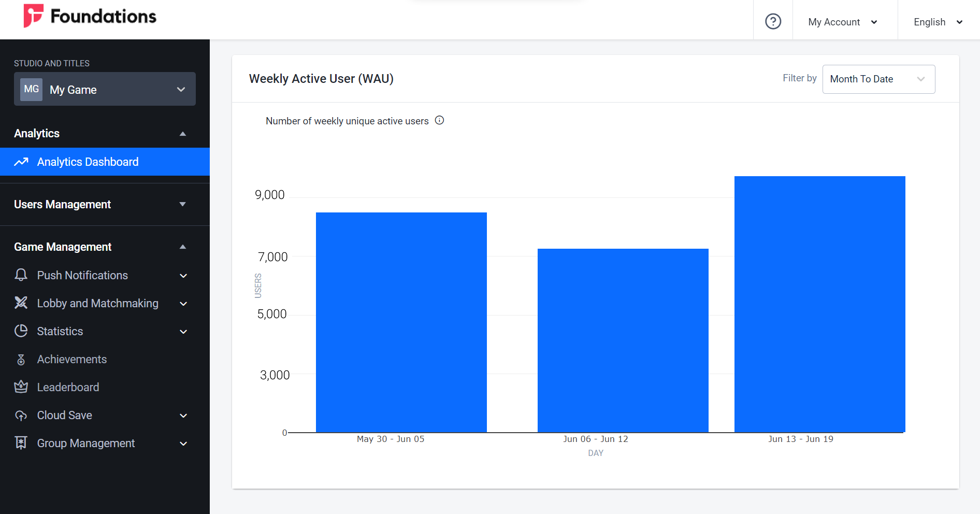Click the Jun 13 - Jun 19 axis label

(801, 439)
